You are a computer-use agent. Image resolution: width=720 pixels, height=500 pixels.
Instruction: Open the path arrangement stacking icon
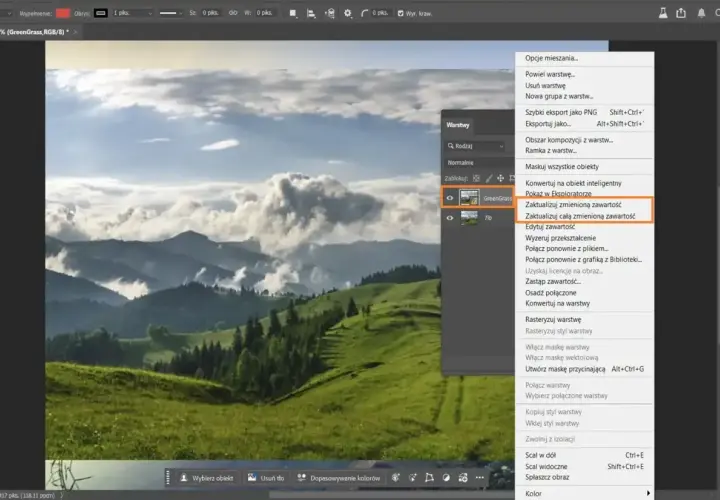tap(329, 13)
